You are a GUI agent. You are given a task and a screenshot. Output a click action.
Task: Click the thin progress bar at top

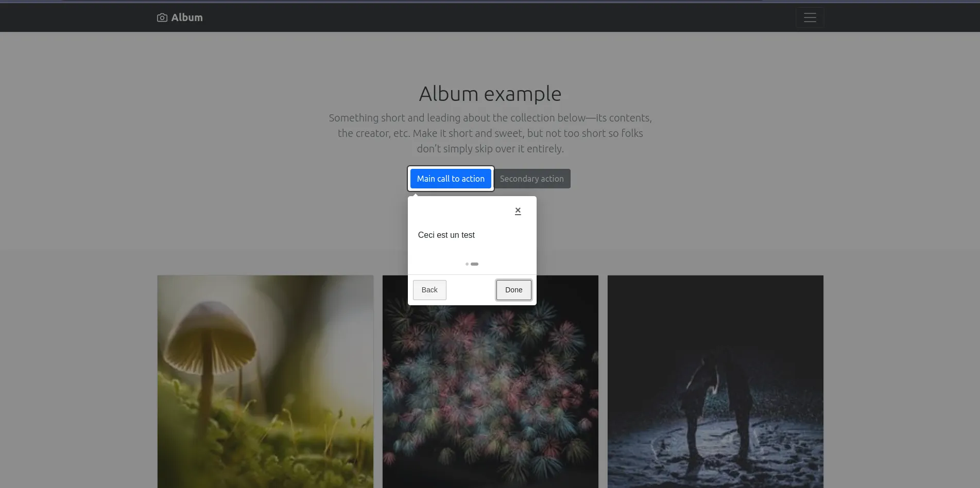412,1
